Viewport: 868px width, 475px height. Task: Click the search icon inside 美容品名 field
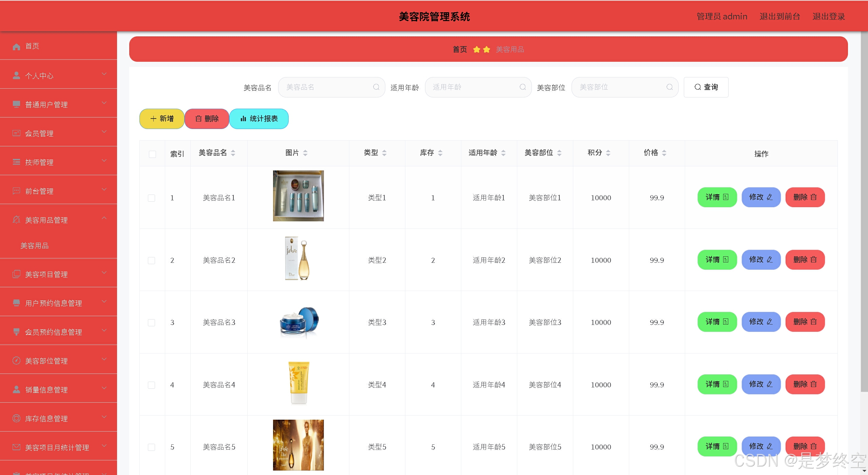click(376, 87)
